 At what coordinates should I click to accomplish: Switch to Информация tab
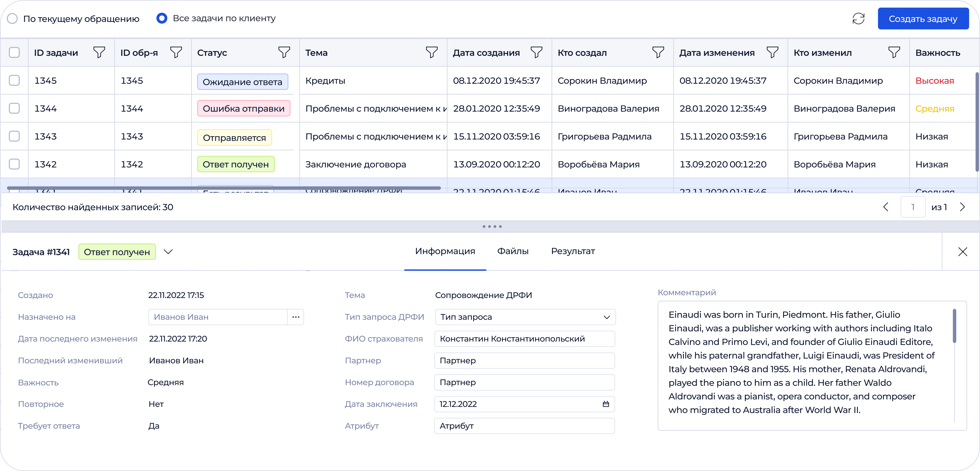coord(445,251)
